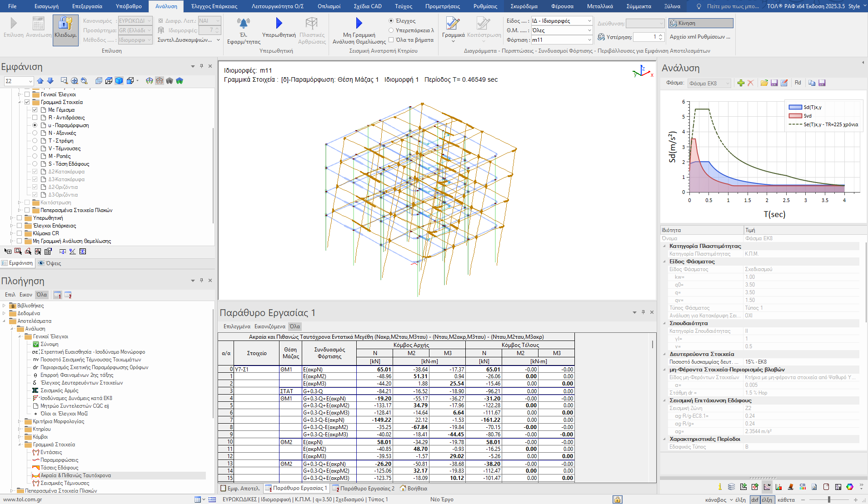Click the zoom slider in status bar
The image size is (868, 504).
829,499
